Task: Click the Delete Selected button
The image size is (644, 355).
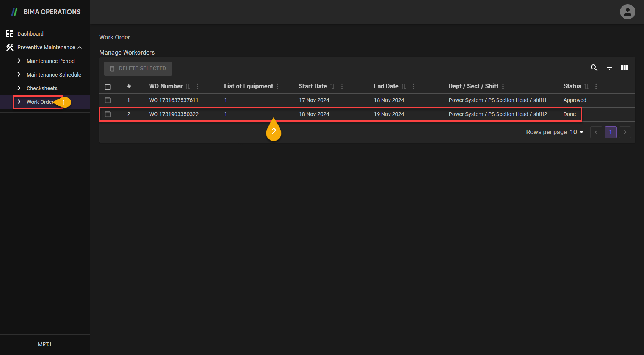Action: [x=138, y=69]
